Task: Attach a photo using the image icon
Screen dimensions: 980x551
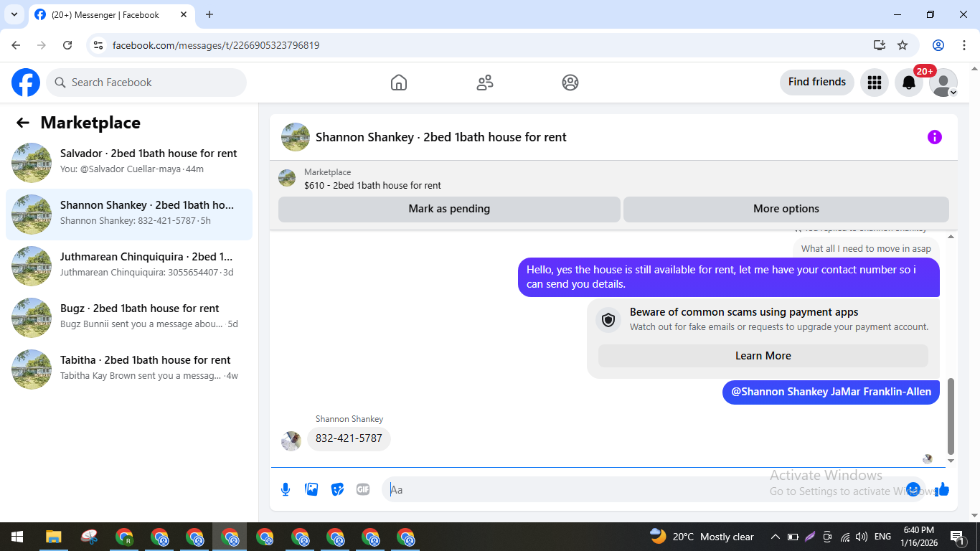Action: click(x=311, y=489)
